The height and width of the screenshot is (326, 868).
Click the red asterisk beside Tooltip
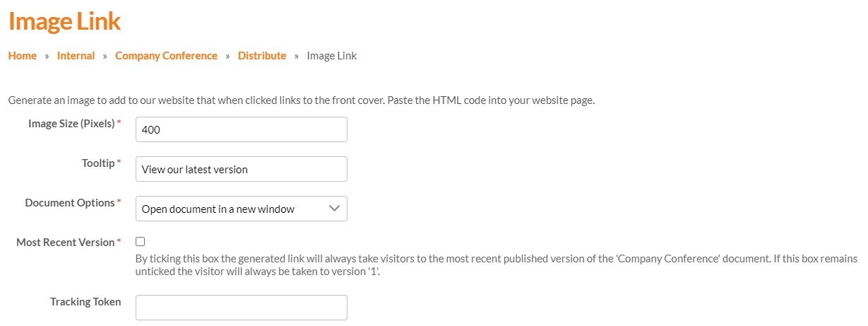(119, 163)
